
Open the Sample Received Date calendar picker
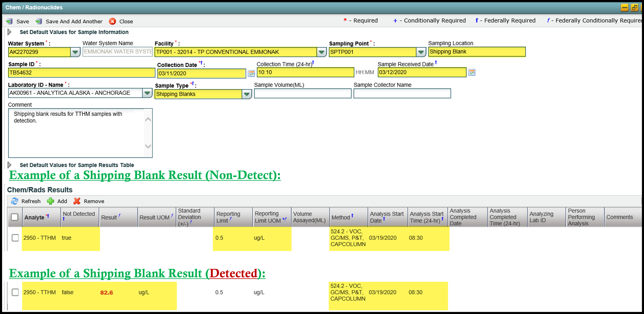pos(472,73)
